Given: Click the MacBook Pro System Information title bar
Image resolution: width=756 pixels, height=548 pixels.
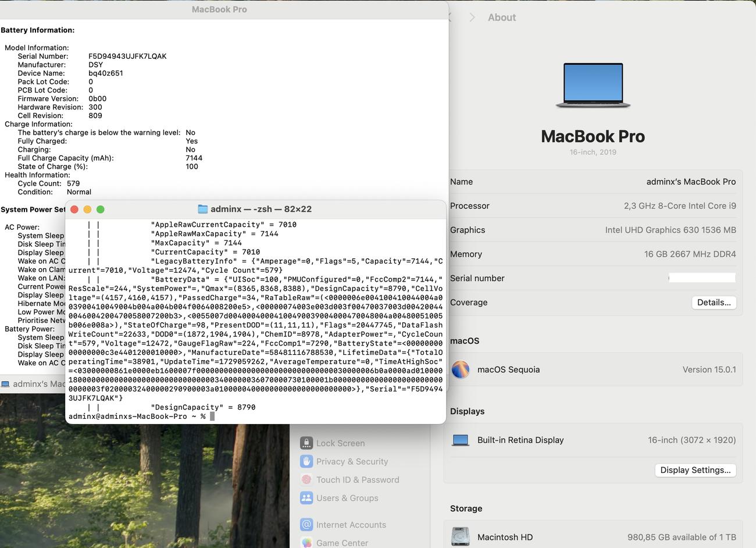Looking at the screenshot, I should 219,9.
